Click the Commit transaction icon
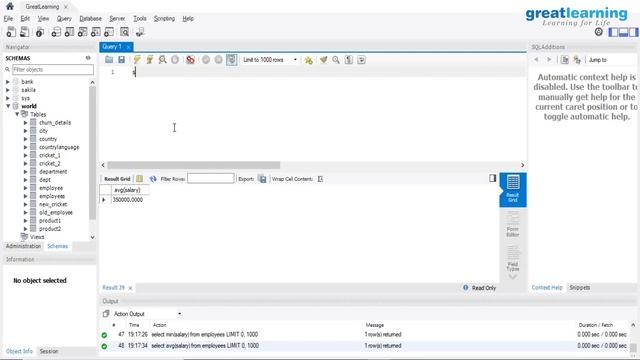640x360 pixels. (206, 60)
